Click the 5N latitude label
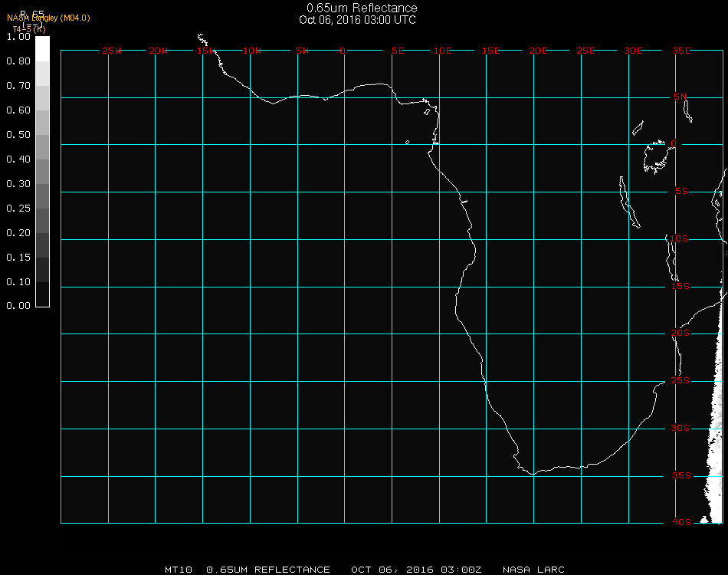The height and width of the screenshot is (575, 728). point(680,97)
